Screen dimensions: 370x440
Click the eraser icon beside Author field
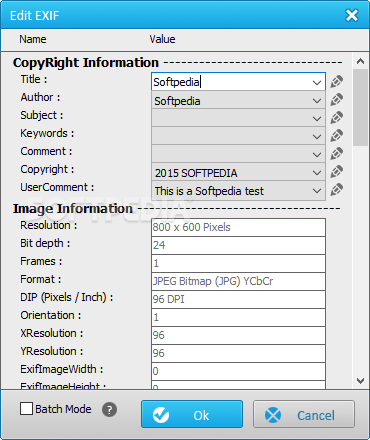pos(336,99)
